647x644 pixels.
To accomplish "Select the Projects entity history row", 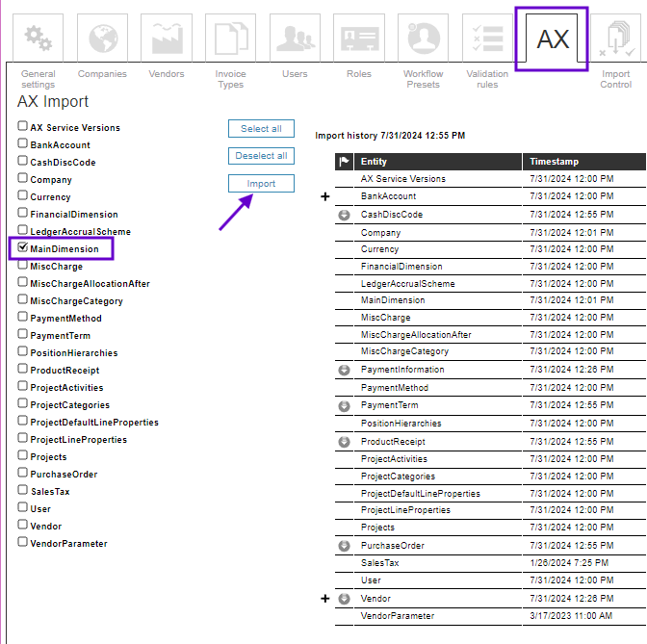I will 490,528.
